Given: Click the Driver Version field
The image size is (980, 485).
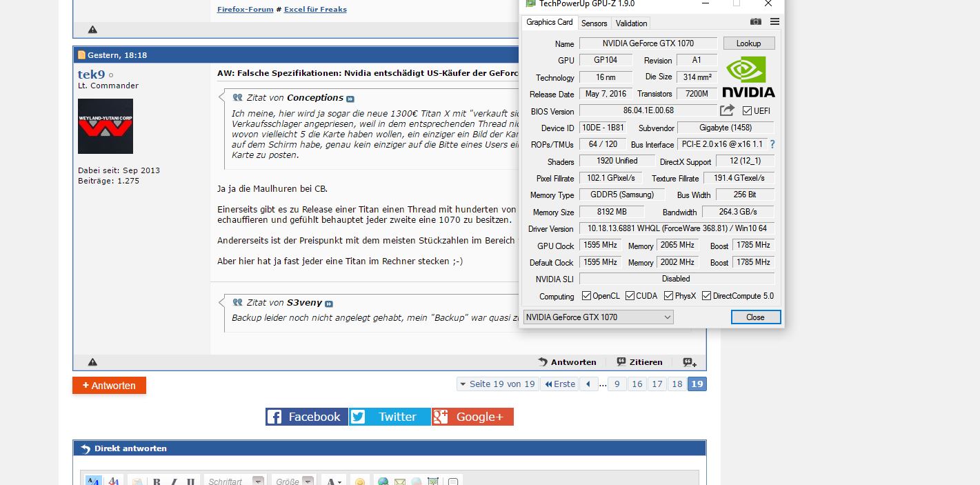Looking at the screenshot, I should [x=677, y=228].
